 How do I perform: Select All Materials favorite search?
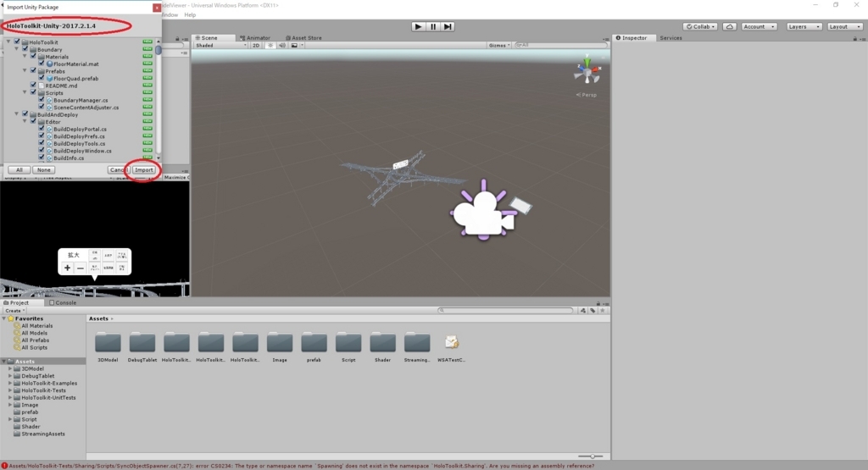click(x=36, y=326)
